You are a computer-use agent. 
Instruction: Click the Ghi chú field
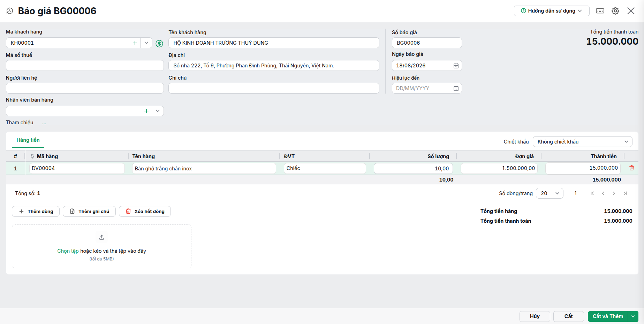[274, 88]
